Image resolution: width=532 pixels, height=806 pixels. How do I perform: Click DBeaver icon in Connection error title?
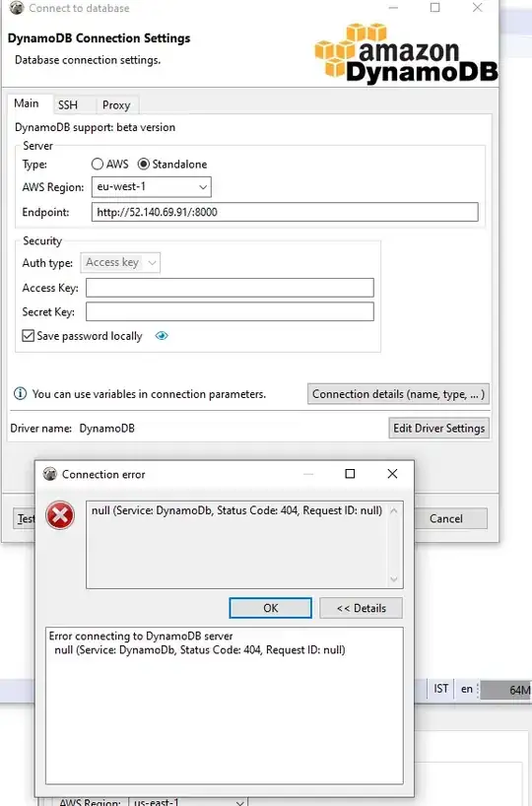50,474
